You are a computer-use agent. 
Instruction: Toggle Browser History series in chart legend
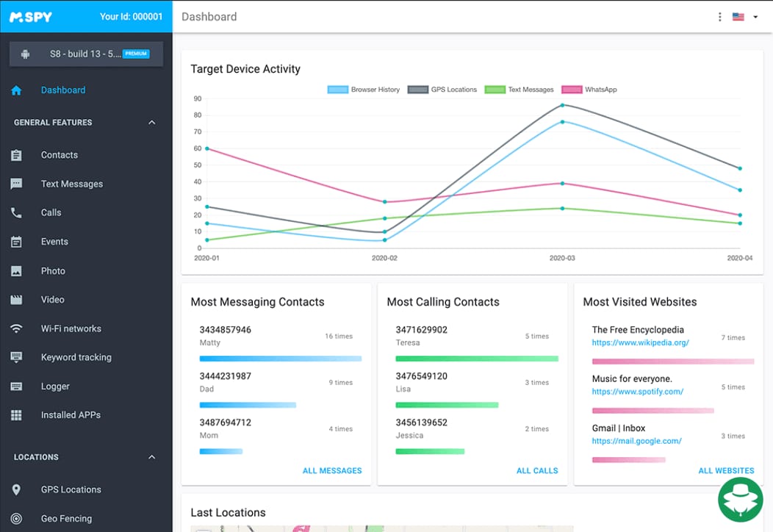coord(364,90)
